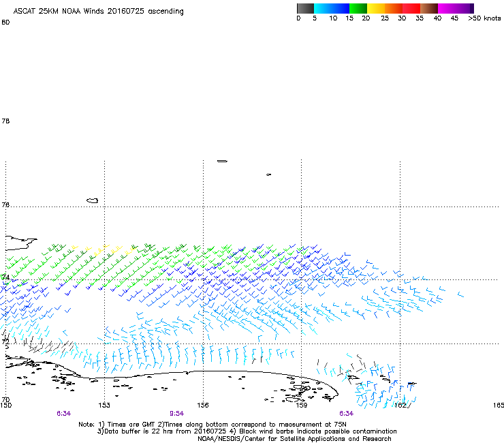504x443 pixels.
Task: Click the longitude label '165' on bottom axis
Action: coord(499,406)
